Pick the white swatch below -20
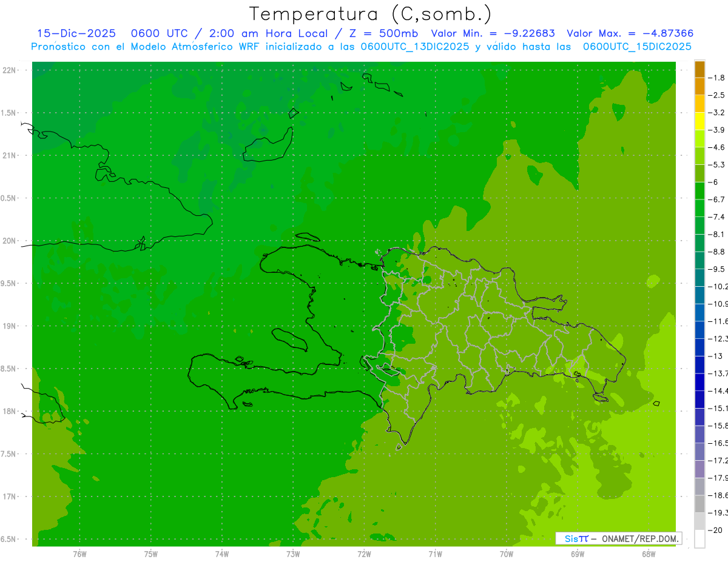Image resolution: width=728 pixels, height=562 pixels. click(699, 538)
